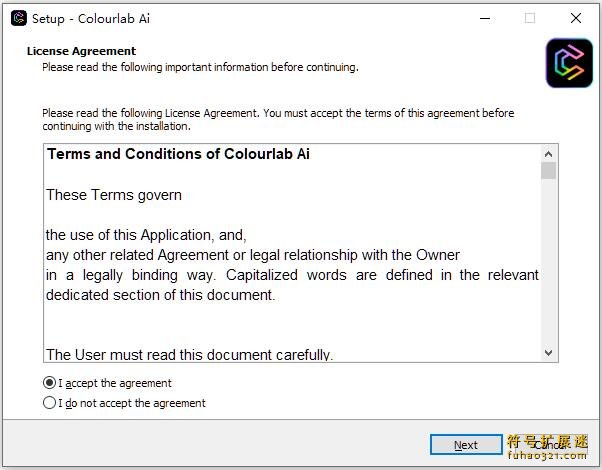Click the license scrollbar down arrow
This screenshot has width=602, height=470.
click(548, 352)
